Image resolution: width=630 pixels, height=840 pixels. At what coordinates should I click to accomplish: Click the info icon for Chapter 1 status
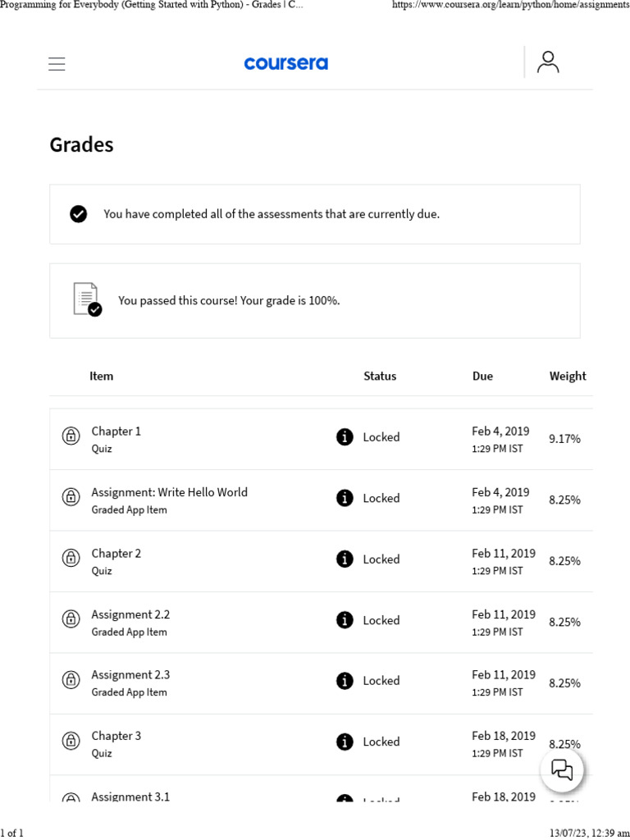pyautogui.click(x=345, y=437)
